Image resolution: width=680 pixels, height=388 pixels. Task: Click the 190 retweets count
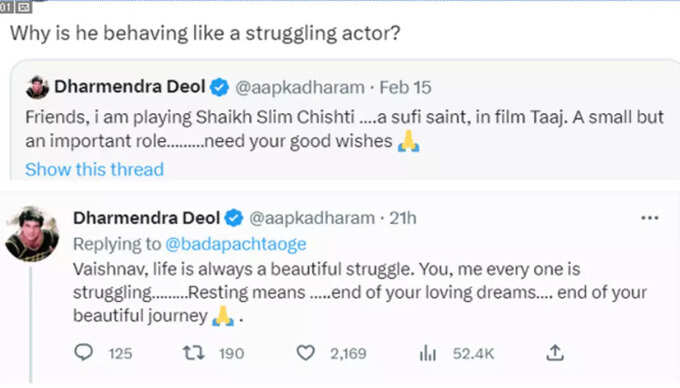(232, 354)
